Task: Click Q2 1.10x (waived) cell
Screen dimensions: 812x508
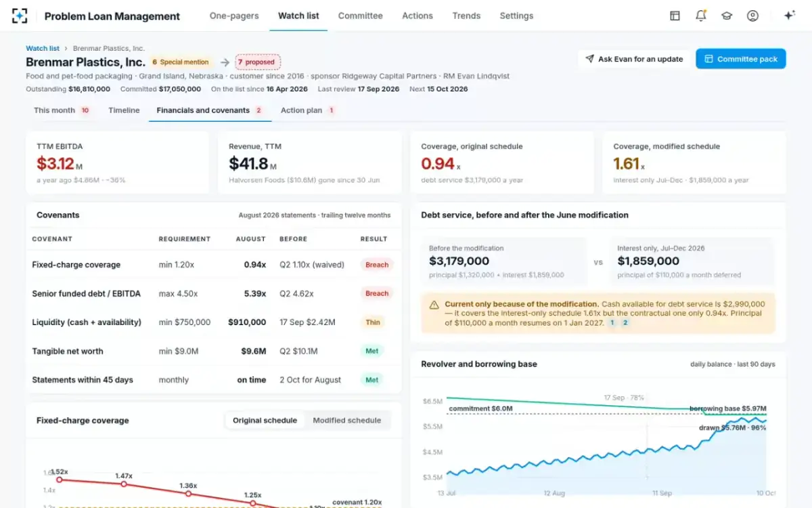Action: pyautogui.click(x=312, y=265)
